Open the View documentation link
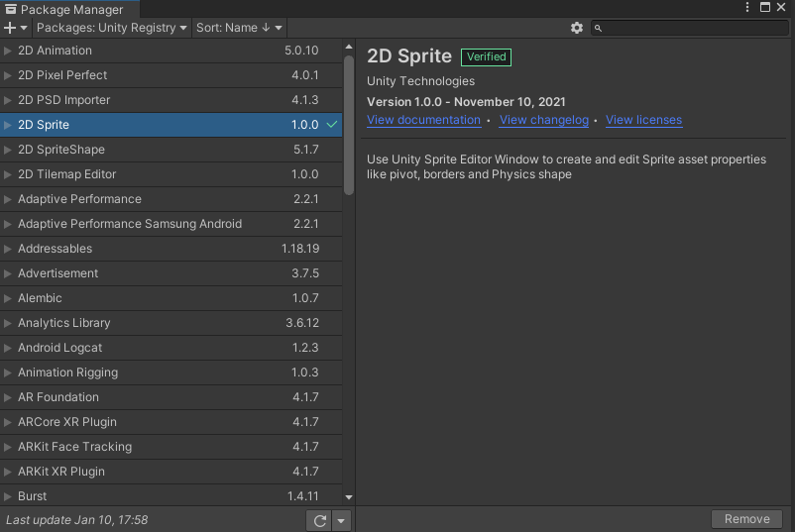 423,120
